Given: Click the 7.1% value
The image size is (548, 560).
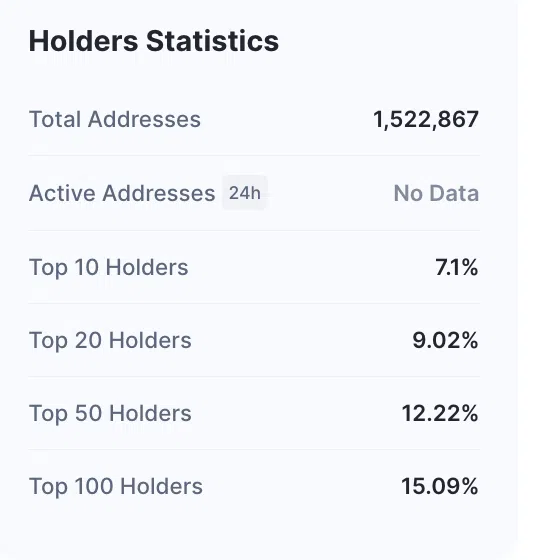Looking at the screenshot, I should click(457, 267).
